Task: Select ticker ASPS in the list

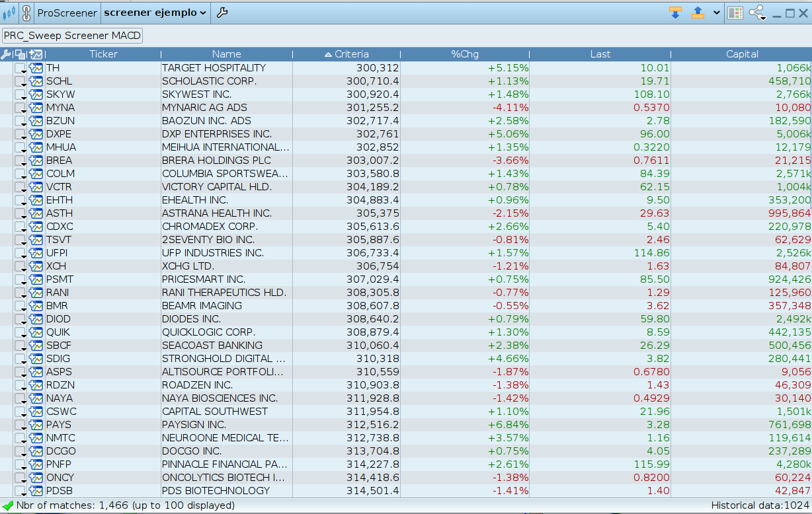Action: click(x=59, y=372)
